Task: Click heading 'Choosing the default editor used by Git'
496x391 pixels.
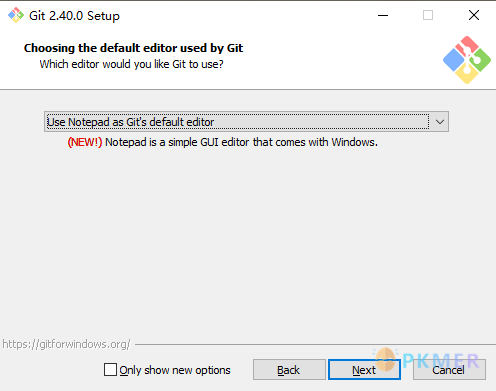Action: tap(133, 48)
